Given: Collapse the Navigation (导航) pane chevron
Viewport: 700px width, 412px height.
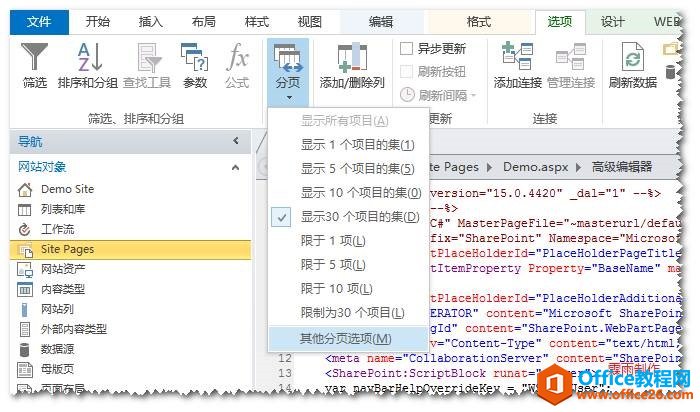Looking at the screenshot, I should [236, 141].
